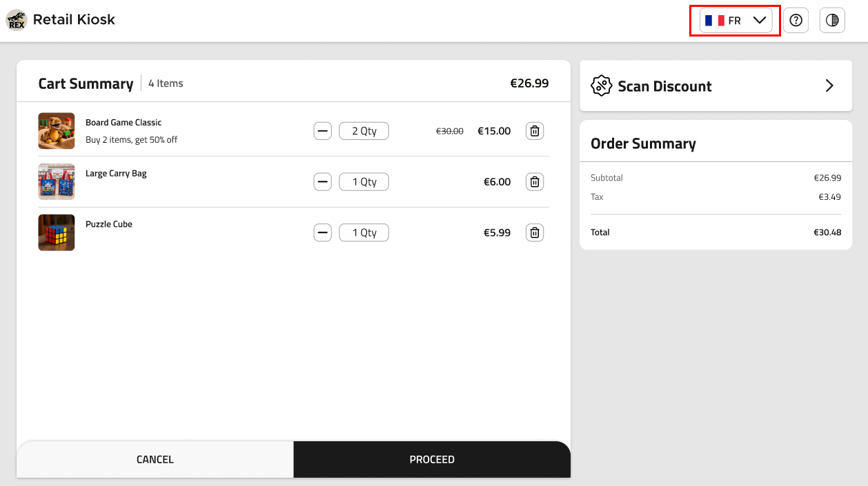
Task: Click the Puzzle Cube product image
Action: click(x=57, y=233)
